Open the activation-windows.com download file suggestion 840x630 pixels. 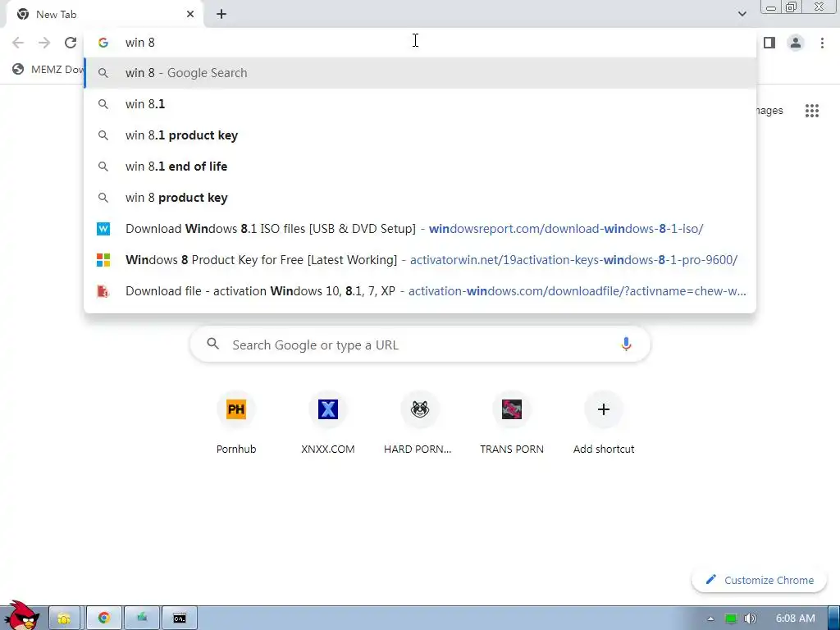[420, 291]
